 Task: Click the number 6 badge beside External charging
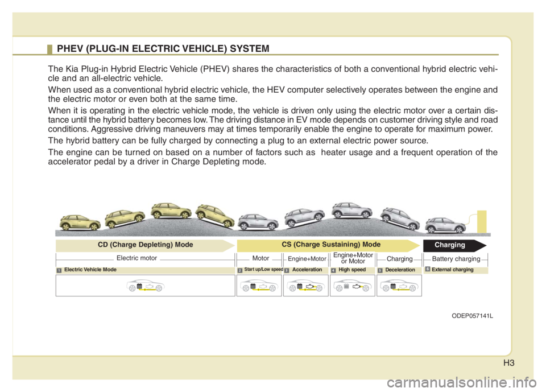pos(427,269)
